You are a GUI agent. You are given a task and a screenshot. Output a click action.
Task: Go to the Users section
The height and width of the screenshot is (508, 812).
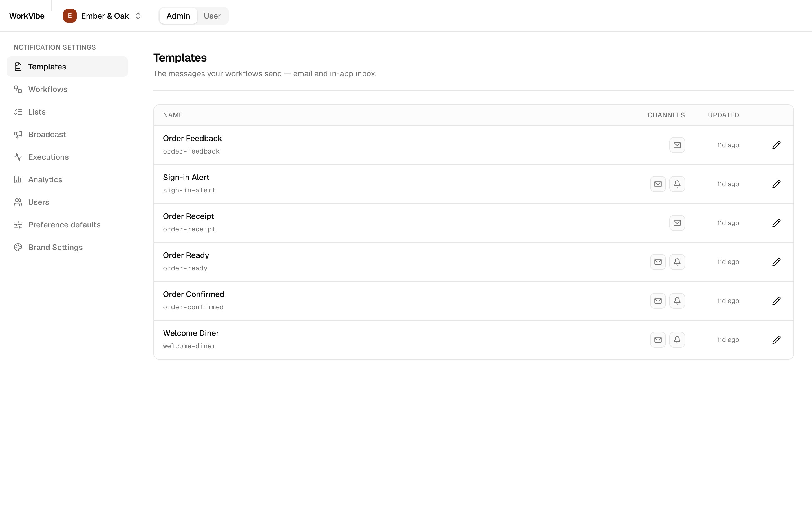(x=67, y=202)
